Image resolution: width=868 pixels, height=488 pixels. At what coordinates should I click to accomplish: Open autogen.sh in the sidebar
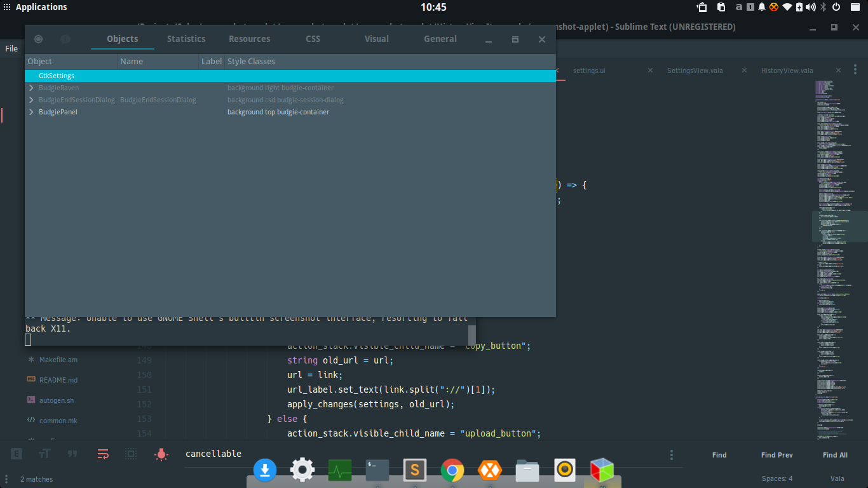(x=57, y=400)
